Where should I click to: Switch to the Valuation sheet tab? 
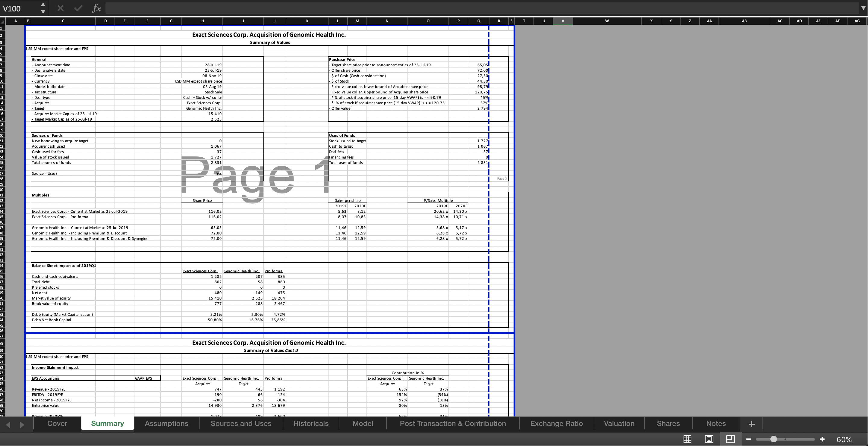tap(619, 423)
